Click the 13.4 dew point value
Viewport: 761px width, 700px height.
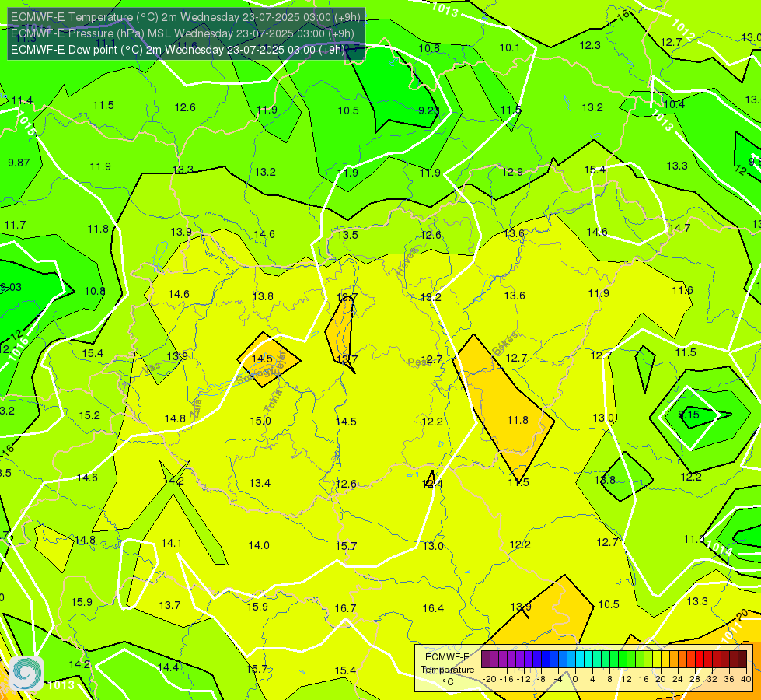click(260, 483)
